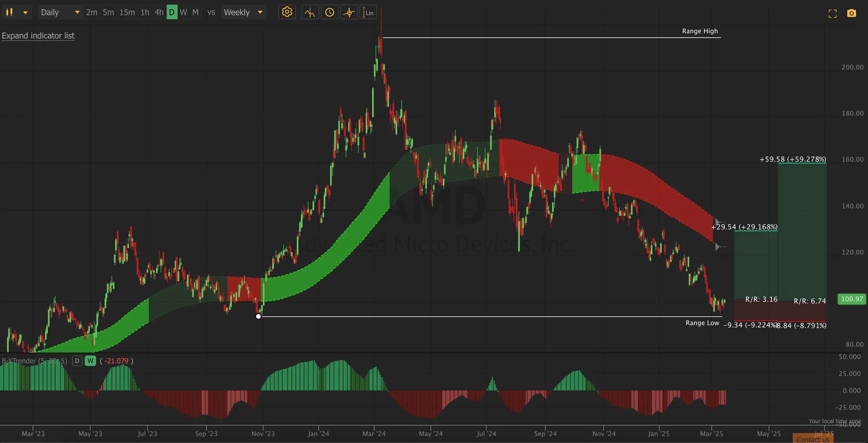Toggle the Lin linear scale button
Viewport: 868px width, 443px height.
pos(368,12)
